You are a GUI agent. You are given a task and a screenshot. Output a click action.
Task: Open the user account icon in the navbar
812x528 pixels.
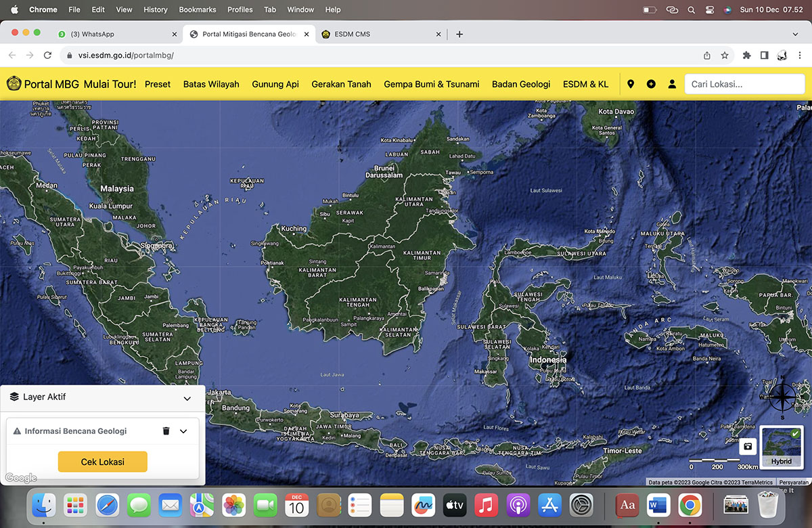tap(671, 84)
